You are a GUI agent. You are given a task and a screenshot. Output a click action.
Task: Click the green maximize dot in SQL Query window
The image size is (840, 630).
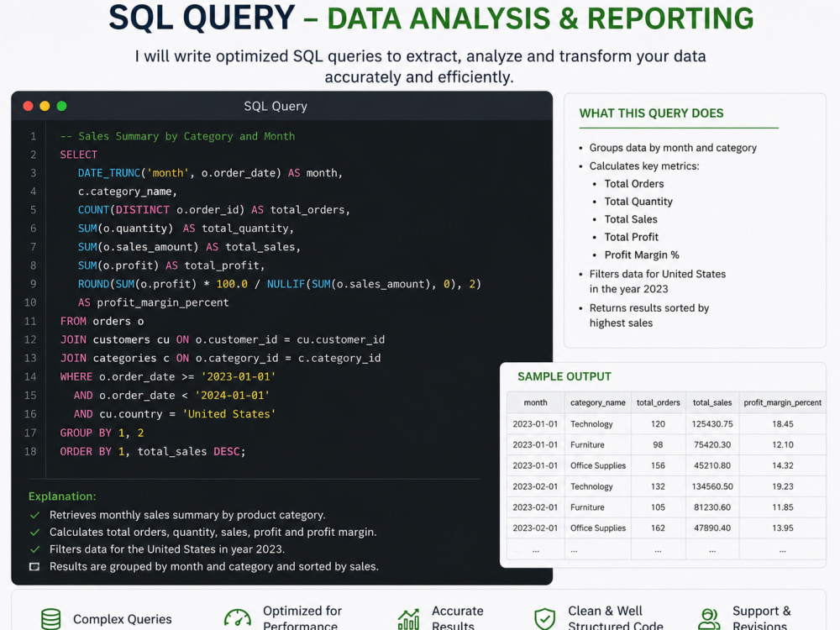pos(61,106)
